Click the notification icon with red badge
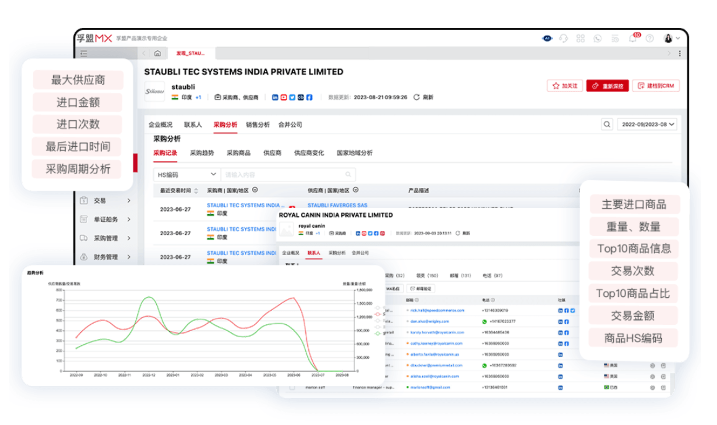This screenshot has height=425, width=717. tap(634, 38)
